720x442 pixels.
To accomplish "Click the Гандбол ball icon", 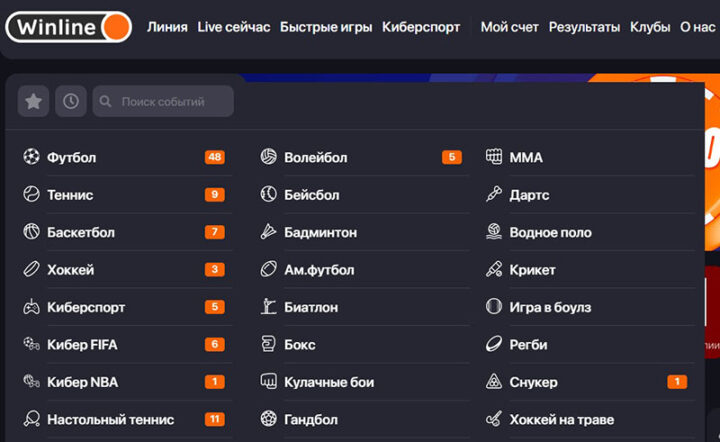I will click(269, 419).
